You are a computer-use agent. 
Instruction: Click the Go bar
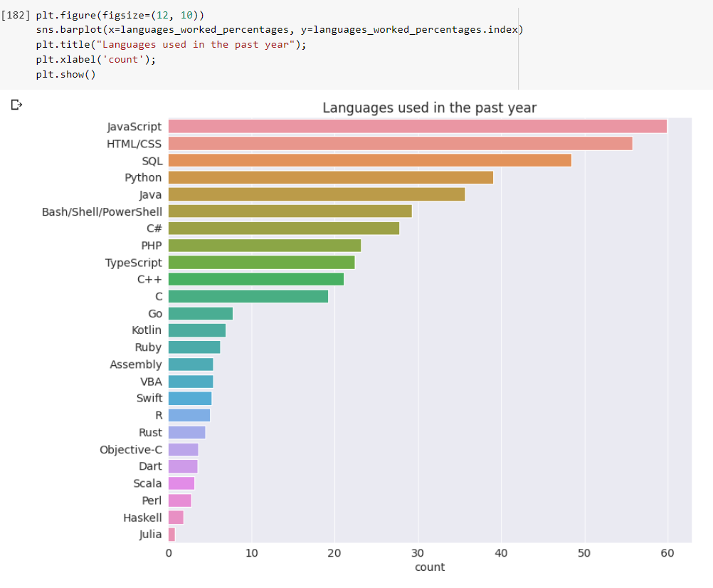click(x=199, y=313)
